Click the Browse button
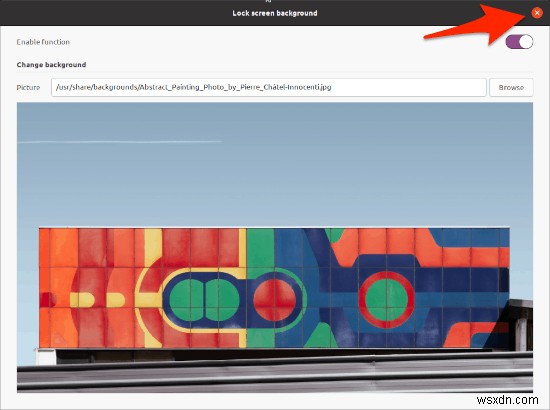Viewport: 550px width, 410px height. click(511, 87)
